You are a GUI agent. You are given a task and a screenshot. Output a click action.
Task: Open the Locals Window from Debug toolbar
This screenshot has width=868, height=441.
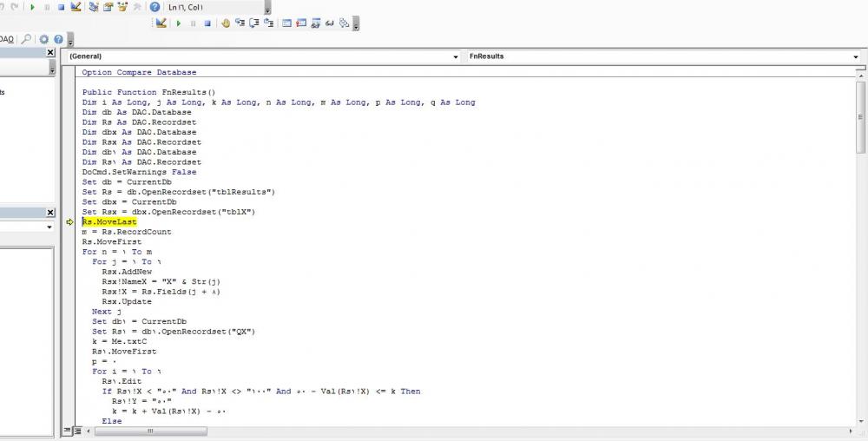286,23
